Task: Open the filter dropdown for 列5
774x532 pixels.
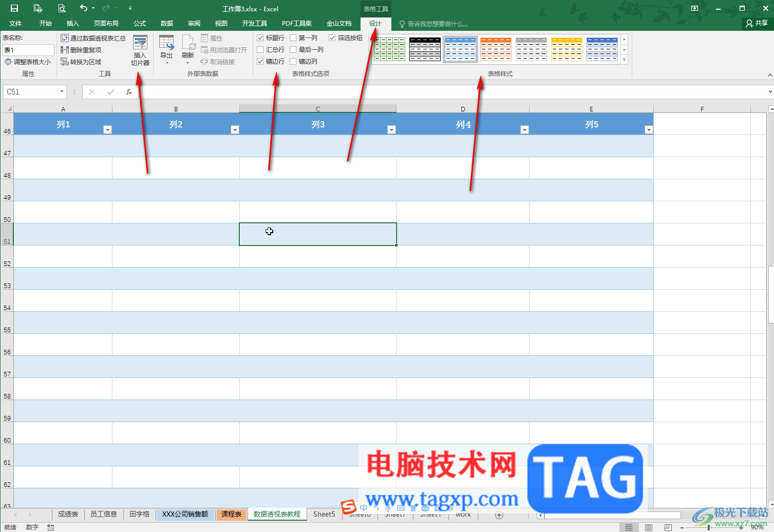Action: pyautogui.click(x=648, y=129)
